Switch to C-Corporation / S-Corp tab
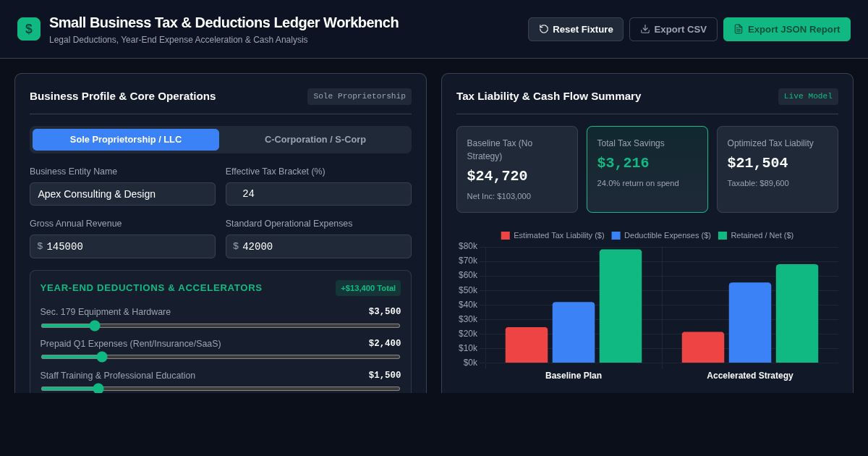 [315, 140]
